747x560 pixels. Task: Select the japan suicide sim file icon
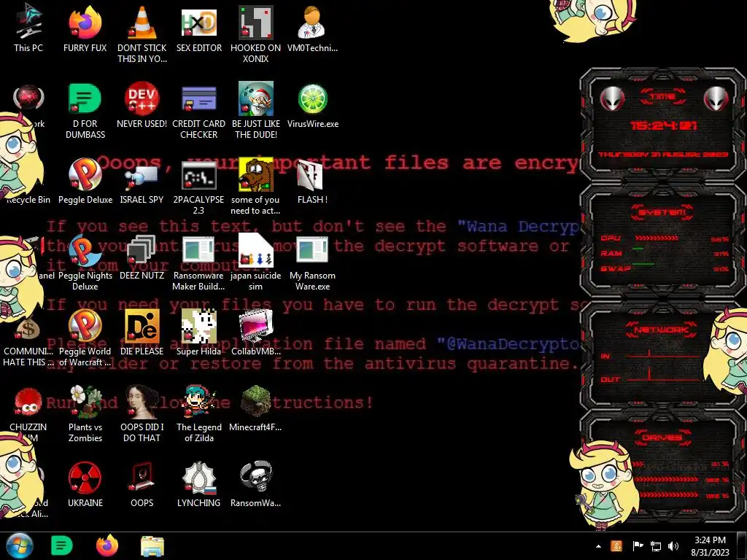pyautogui.click(x=256, y=262)
